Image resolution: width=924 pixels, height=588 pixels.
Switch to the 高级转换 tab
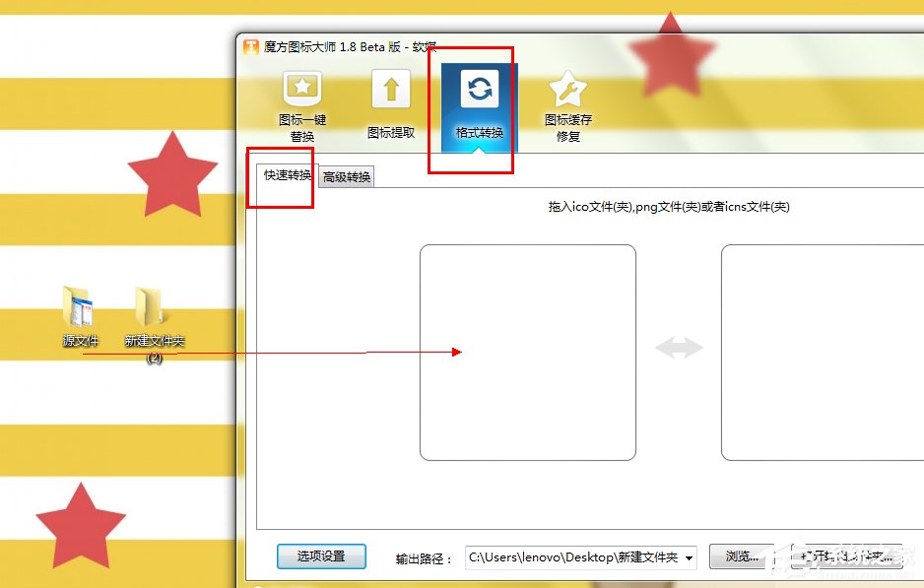[346, 177]
